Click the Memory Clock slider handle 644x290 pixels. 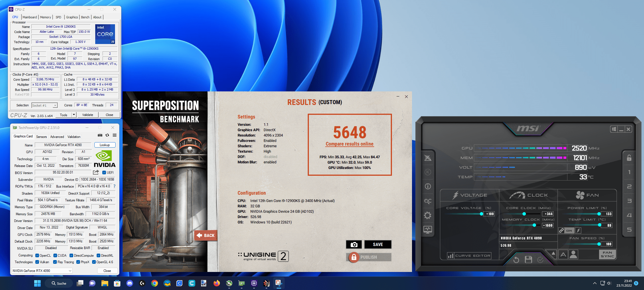click(534, 225)
